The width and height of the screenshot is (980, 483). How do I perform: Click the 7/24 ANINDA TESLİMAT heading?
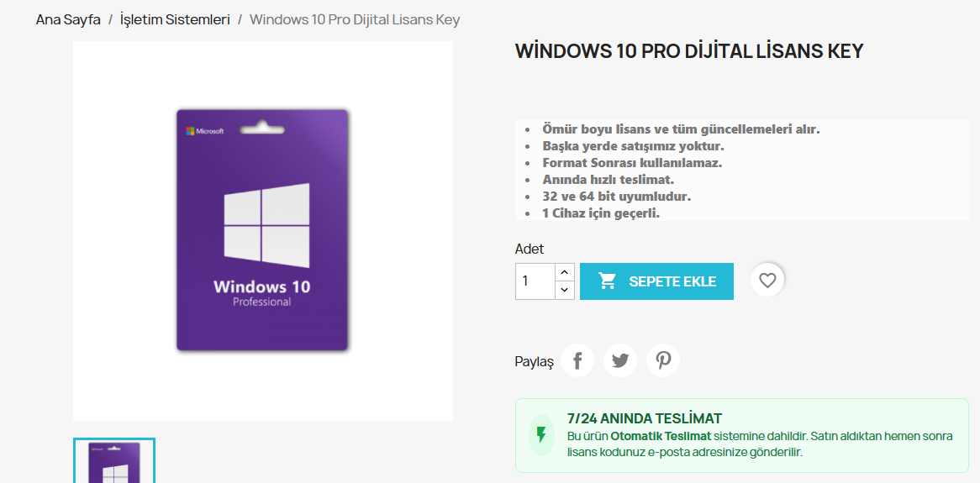[x=645, y=418]
